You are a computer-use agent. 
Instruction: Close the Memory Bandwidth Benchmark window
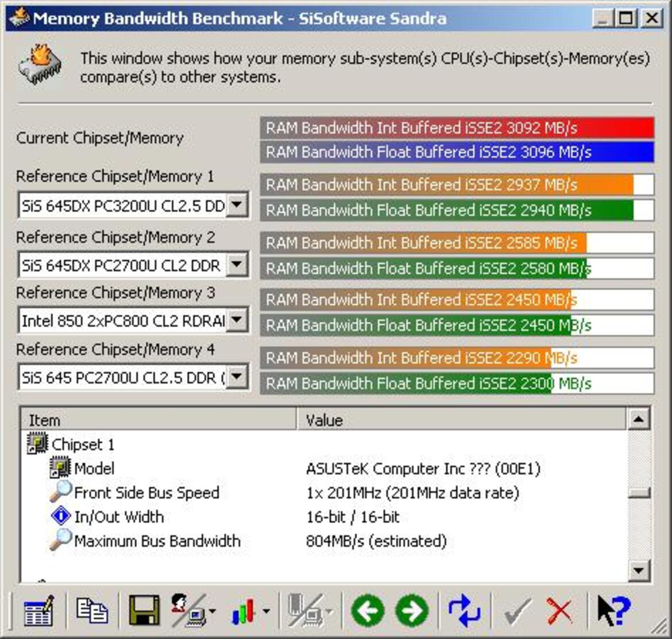[x=652, y=18]
